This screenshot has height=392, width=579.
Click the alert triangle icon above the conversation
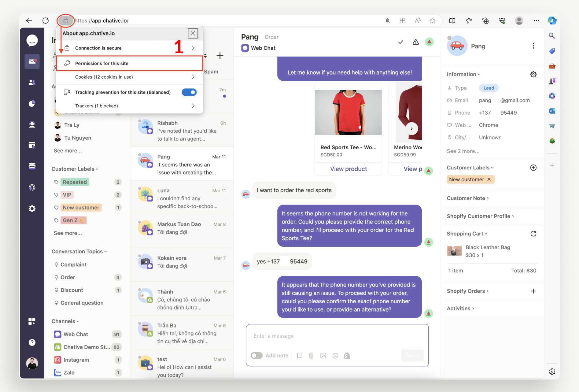point(415,42)
